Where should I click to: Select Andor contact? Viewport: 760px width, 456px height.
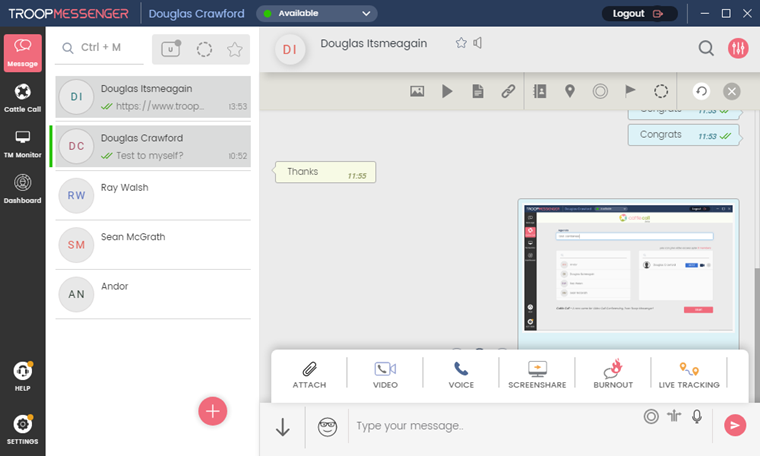(153, 295)
